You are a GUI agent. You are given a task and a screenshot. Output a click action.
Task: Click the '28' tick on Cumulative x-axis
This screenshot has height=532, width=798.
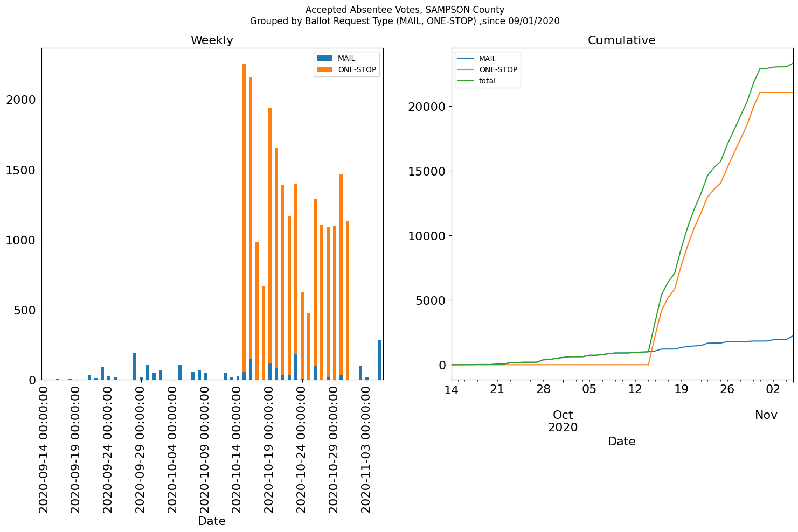click(543, 389)
